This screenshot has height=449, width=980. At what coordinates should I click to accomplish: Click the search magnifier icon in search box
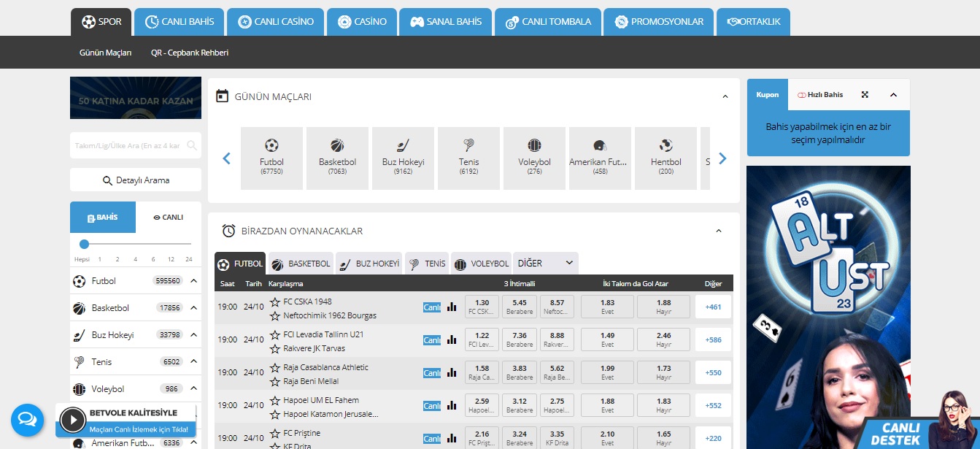point(192,145)
